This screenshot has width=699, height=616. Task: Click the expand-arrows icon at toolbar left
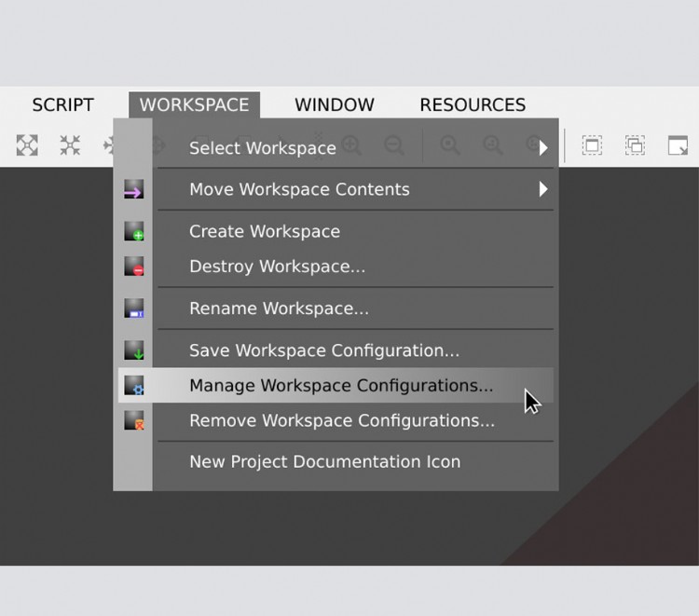click(x=27, y=144)
